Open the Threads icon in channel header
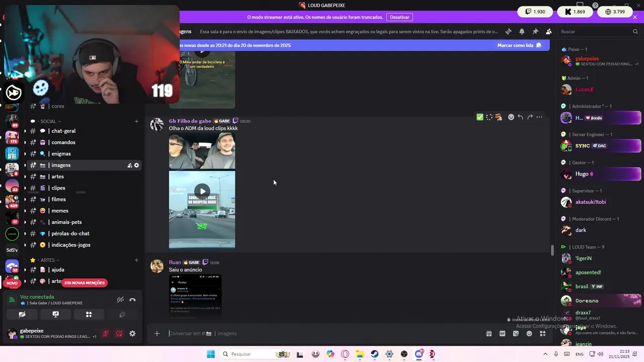Image resolution: width=644 pixels, height=362 pixels. coord(508,31)
